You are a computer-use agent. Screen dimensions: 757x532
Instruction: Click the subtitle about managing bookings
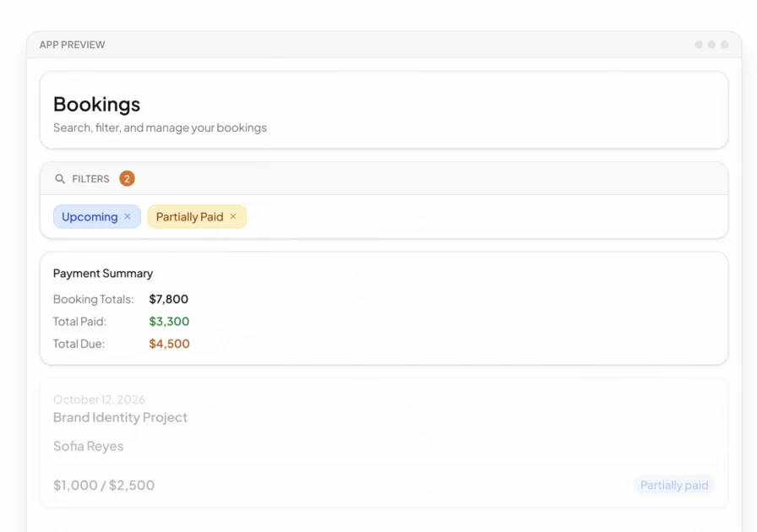160,128
